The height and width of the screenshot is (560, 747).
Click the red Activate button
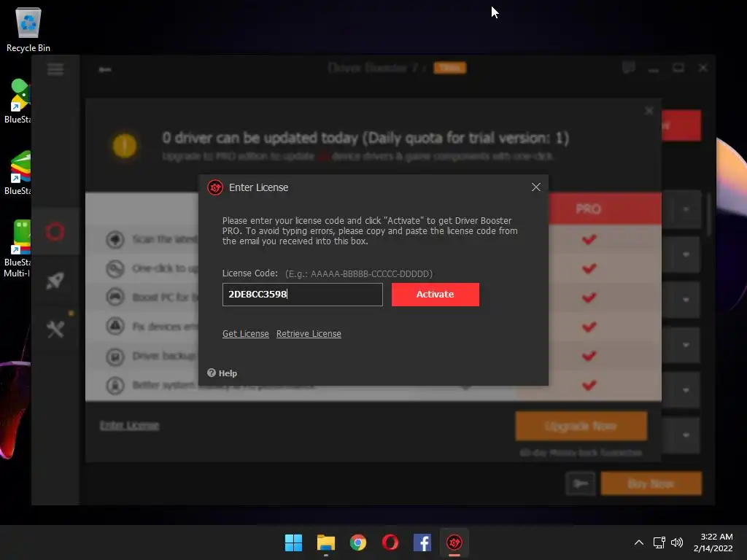pos(435,295)
